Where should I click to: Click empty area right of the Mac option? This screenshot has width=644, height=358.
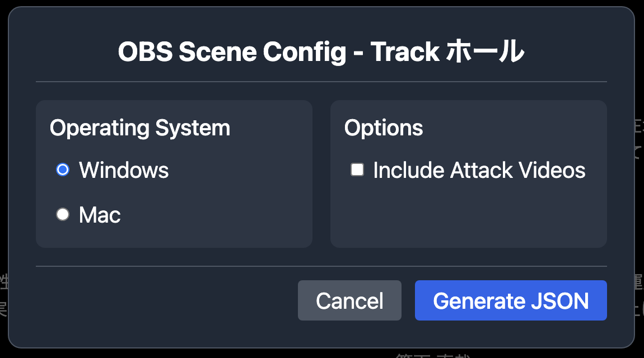(x=213, y=215)
